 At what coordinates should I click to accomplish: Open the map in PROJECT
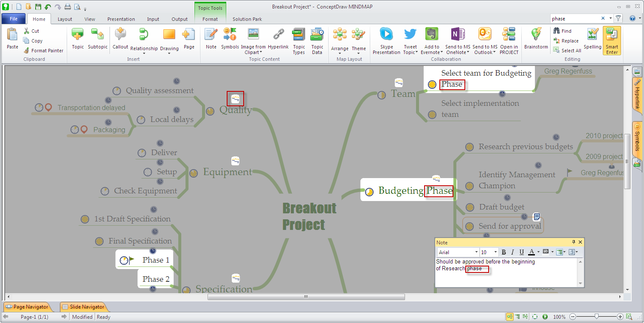pos(509,40)
